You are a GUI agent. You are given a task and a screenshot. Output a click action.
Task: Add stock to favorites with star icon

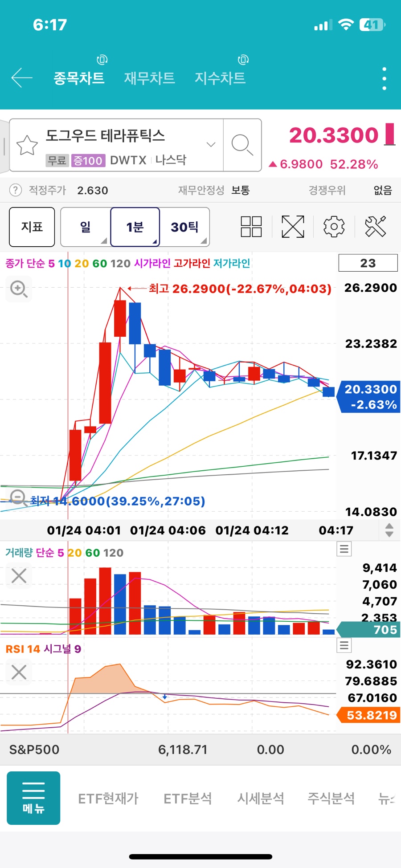pyautogui.click(x=27, y=145)
